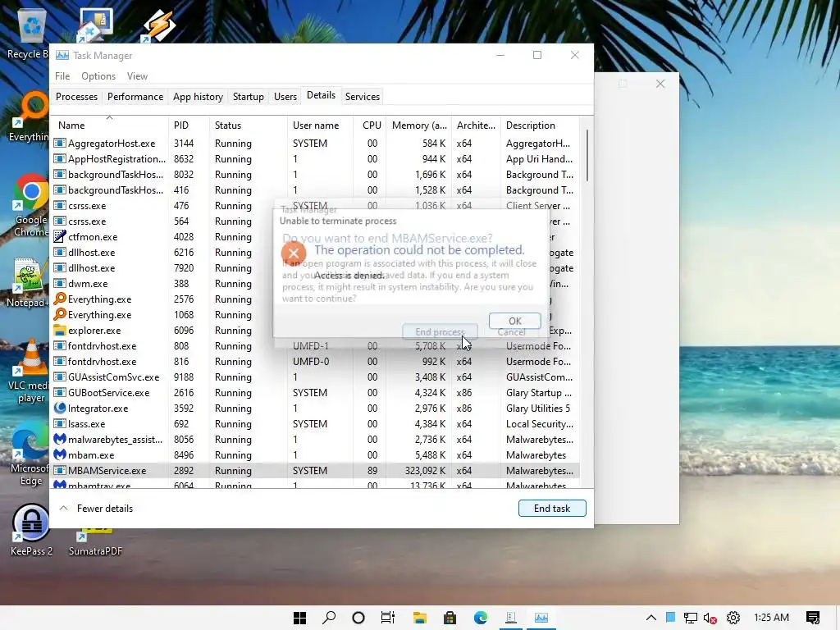Viewport: 840px width, 630px height.
Task: Click the 323,092 K memory value
Action: coord(426,470)
